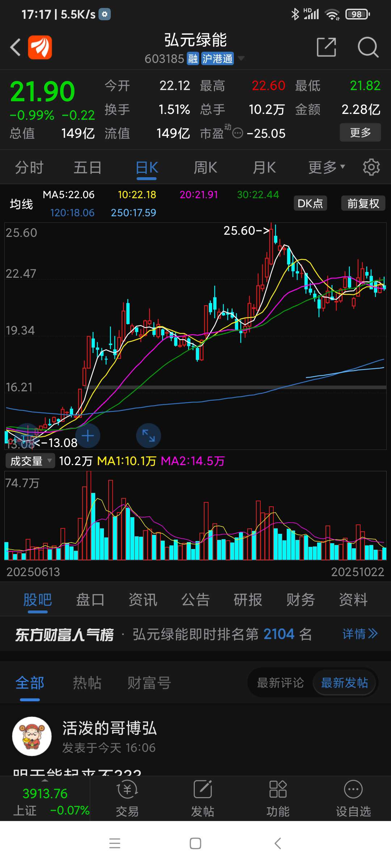Open the 上证 index ticker 3913.76
This screenshot has width=391, height=868.
point(45,798)
